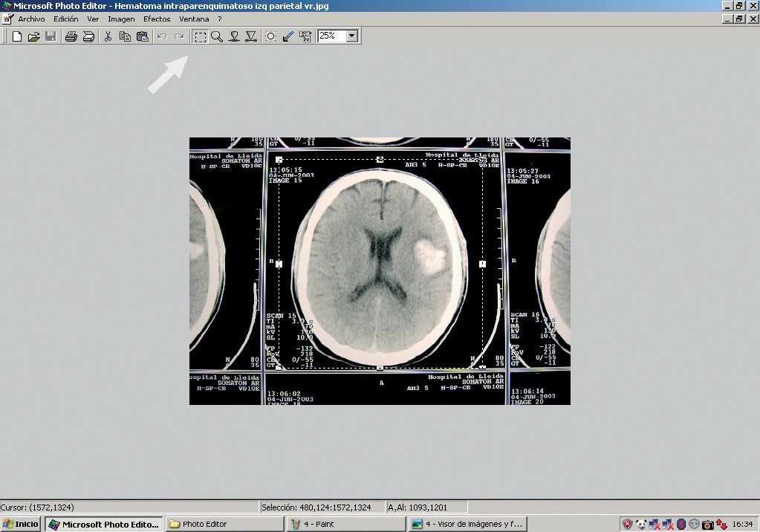
Task: Click the Open file folder icon
Action: tap(33, 36)
